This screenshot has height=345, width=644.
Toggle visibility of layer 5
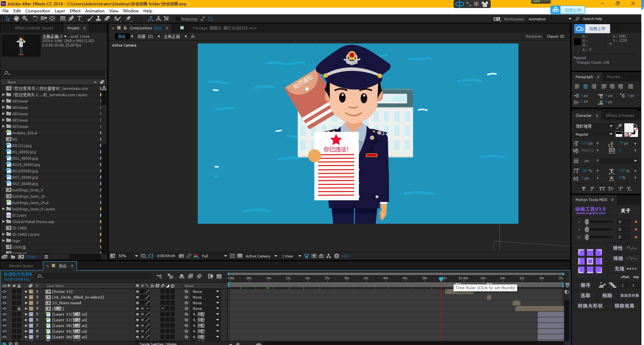point(4,314)
